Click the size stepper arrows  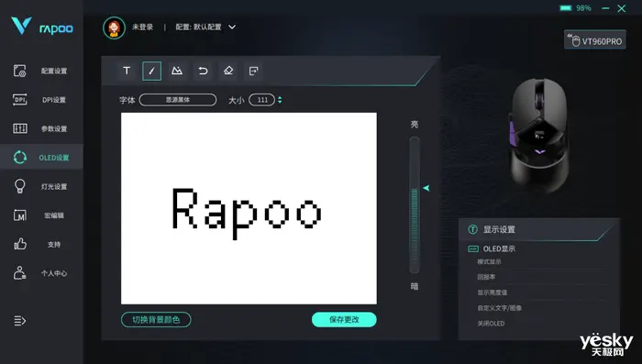pyautogui.click(x=280, y=100)
